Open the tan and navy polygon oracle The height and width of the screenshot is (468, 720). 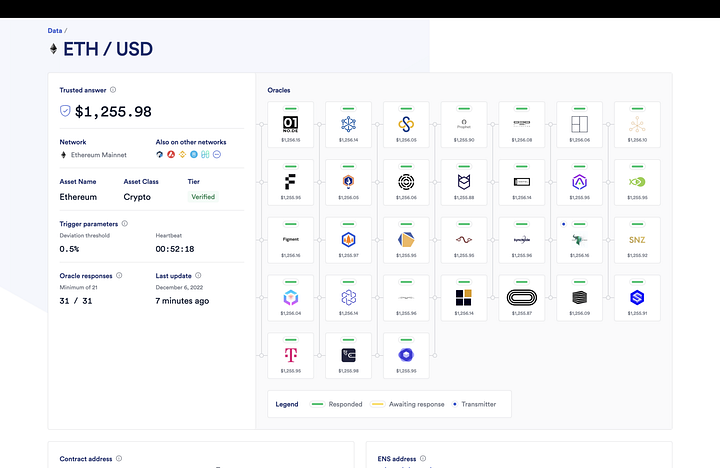click(406, 240)
